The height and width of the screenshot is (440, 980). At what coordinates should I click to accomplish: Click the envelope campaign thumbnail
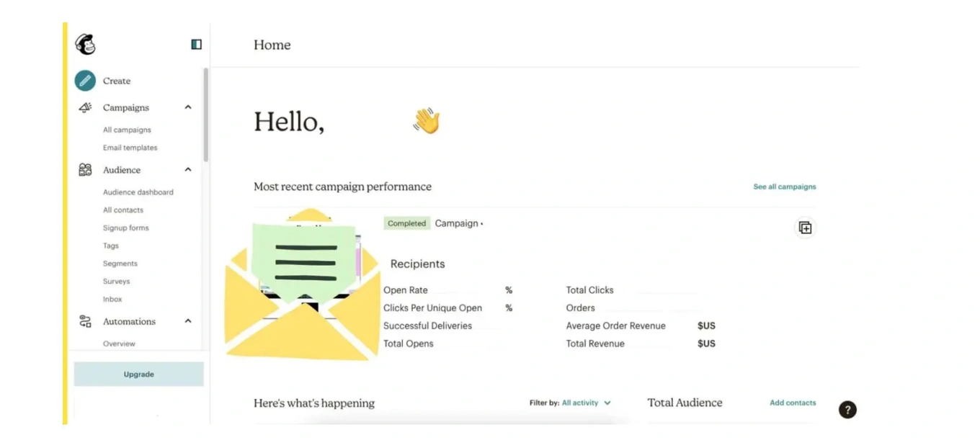(303, 284)
